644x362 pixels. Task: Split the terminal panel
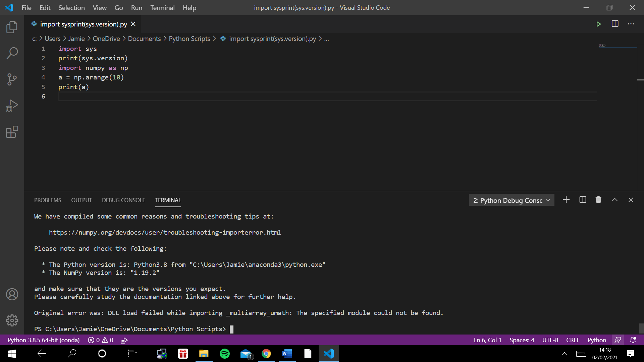[583, 200]
